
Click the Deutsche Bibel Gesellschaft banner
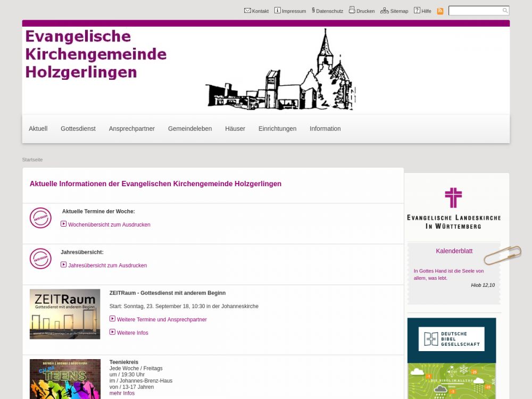452,339
